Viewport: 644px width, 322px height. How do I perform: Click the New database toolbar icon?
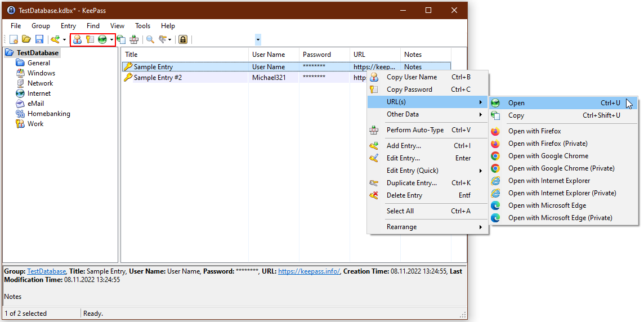click(14, 39)
